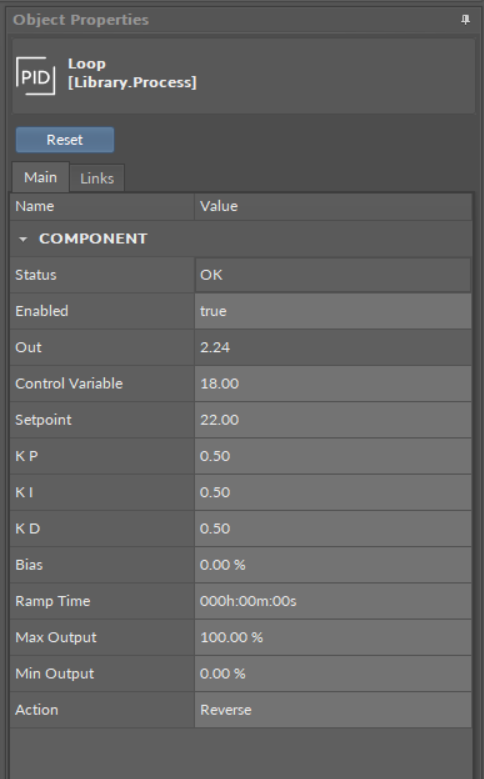The height and width of the screenshot is (779, 484).
Task: Click the K P value field
Action: pos(333,456)
